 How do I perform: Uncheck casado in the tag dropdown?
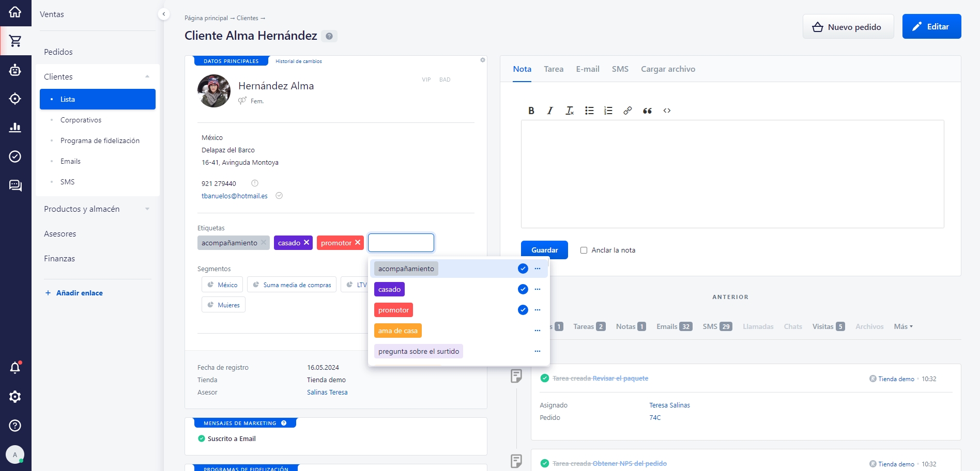[523, 289]
